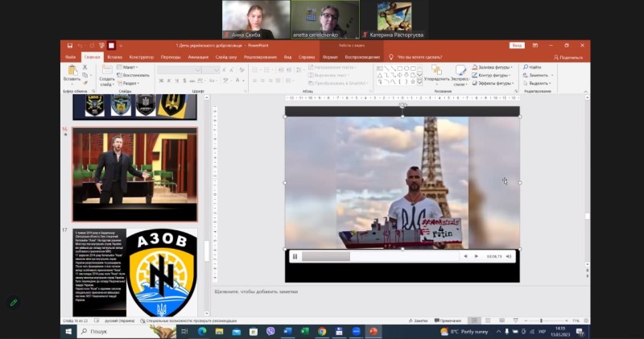Open Выделить select dropdown
This screenshot has height=339, width=644.
click(x=536, y=83)
